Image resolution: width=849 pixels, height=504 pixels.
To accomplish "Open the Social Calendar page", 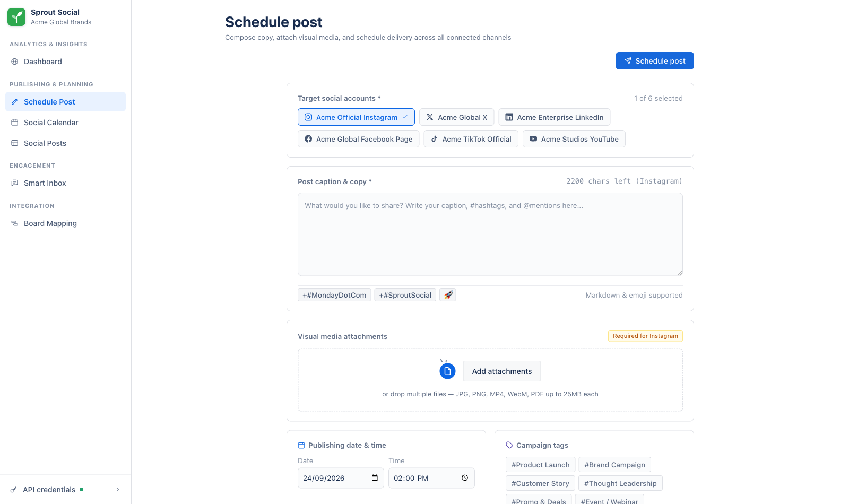I will [x=65, y=123].
